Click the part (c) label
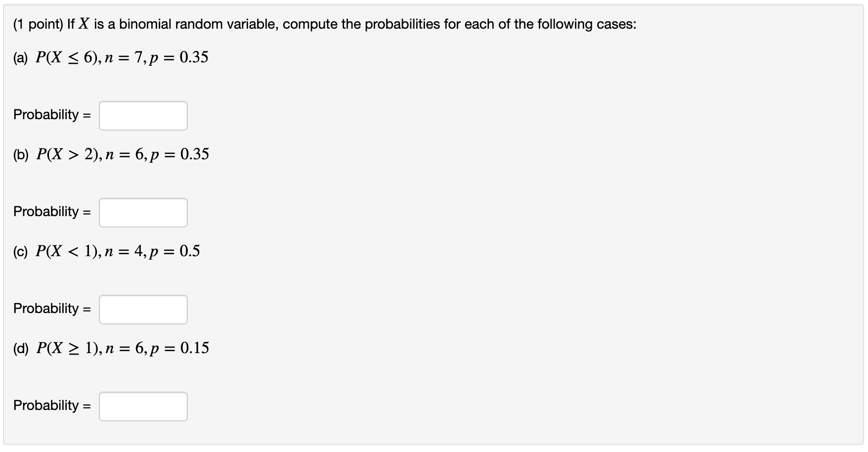This screenshot has height=452, width=868. tap(20, 251)
